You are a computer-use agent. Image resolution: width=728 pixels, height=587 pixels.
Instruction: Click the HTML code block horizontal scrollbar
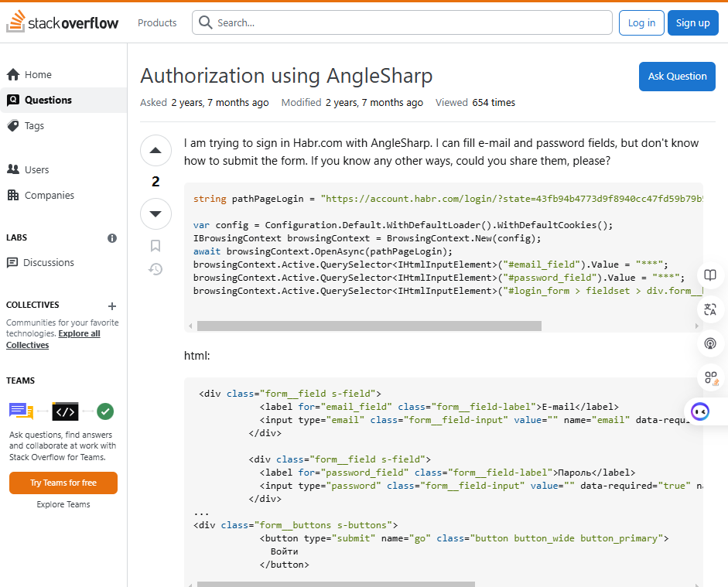(x=336, y=584)
